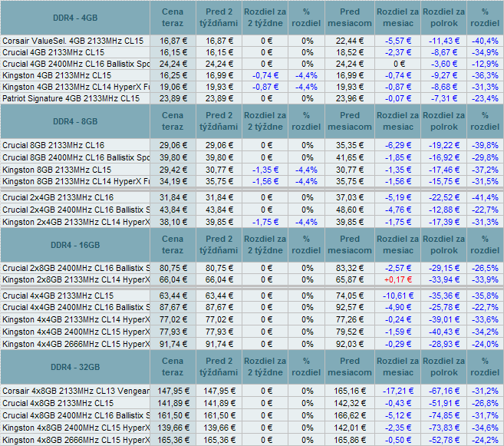Select Kingston 8GB 2133MHz CL15 row name

[x=57, y=170]
